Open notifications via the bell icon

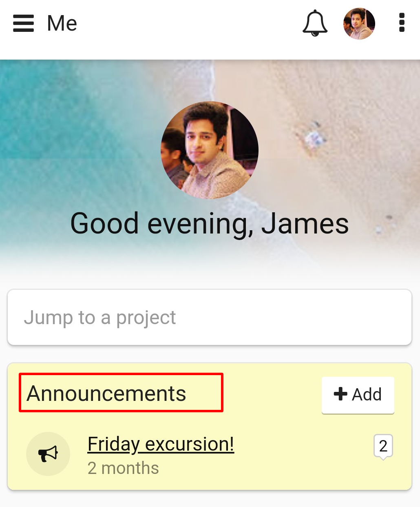point(315,23)
